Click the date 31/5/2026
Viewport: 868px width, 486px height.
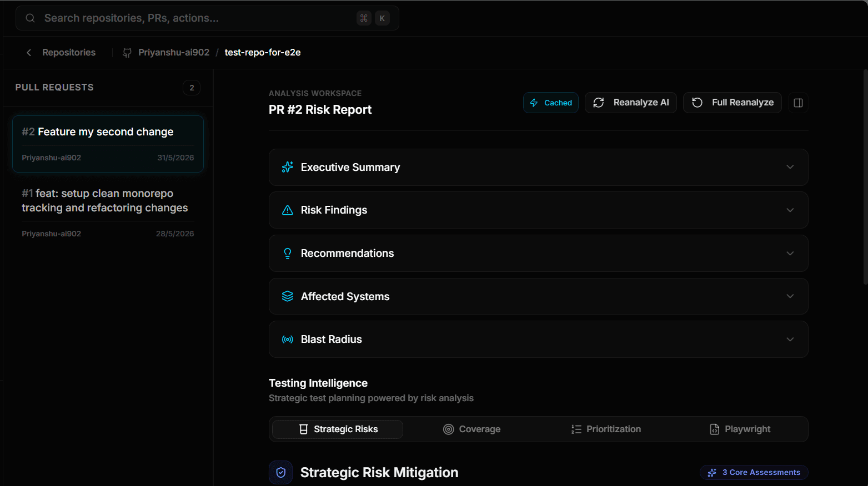pos(175,158)
